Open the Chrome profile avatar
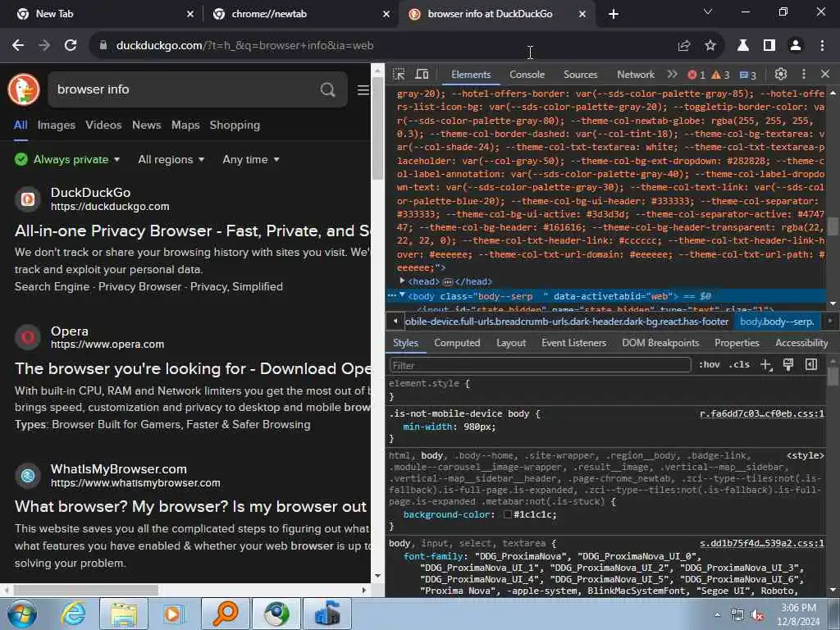The height and width of the screenshot is (630, 840). coord(796,46)
